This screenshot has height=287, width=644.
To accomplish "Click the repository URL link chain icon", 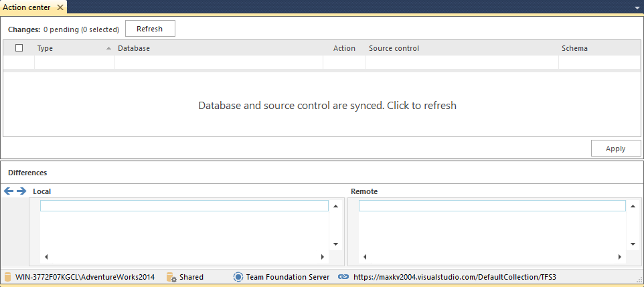I will 343,277.
